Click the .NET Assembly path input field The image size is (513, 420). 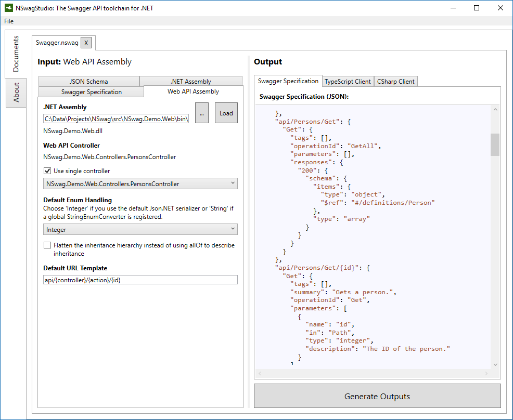[x=116, y=119]
